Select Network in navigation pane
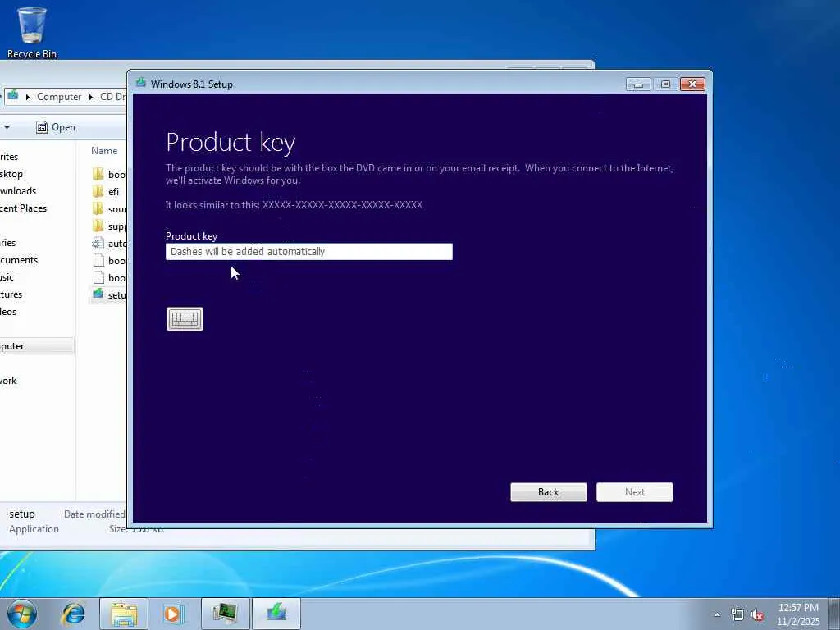This screenshot has height=630, width=840. click(x=8, y=381)
